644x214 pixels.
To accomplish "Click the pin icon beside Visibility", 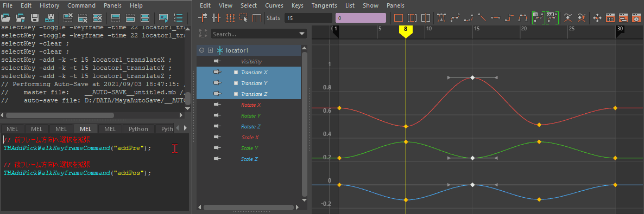I will pos(217,61).
